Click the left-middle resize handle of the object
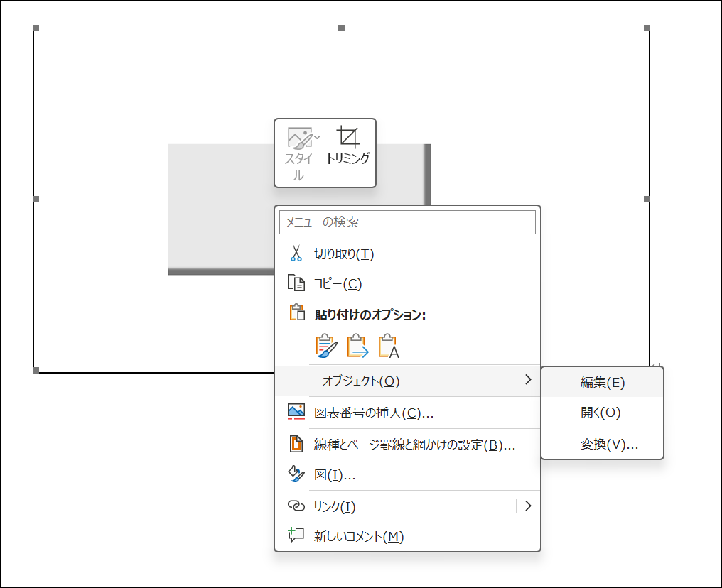This screenshot has height=588, width=722. coord(36,200)
